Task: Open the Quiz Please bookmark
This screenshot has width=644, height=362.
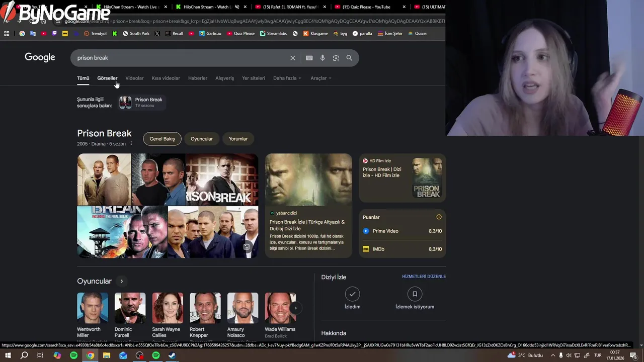Action: [240, 34]
